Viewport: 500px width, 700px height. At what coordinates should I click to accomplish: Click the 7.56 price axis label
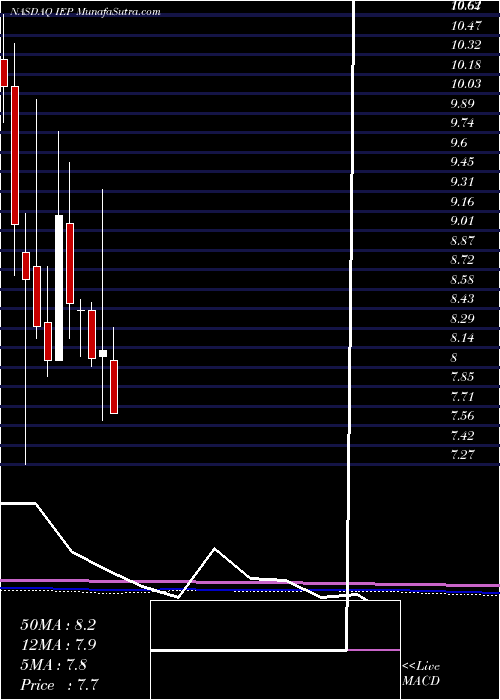pos(462,416)
